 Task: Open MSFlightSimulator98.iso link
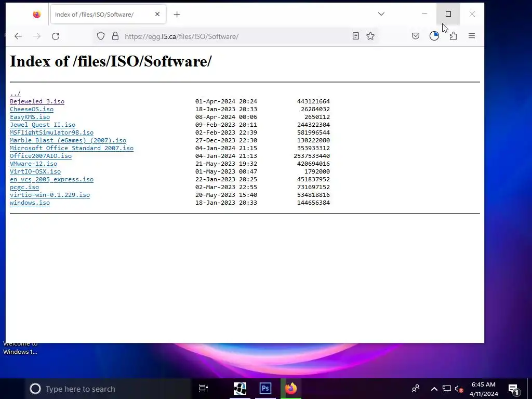coord(51,132)
